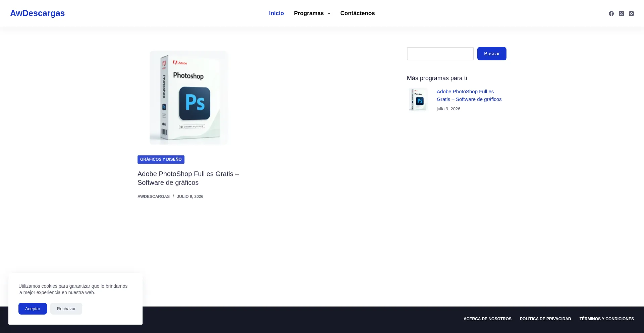Open the sidebar Photoshop thumbnail

click(418, 100)
